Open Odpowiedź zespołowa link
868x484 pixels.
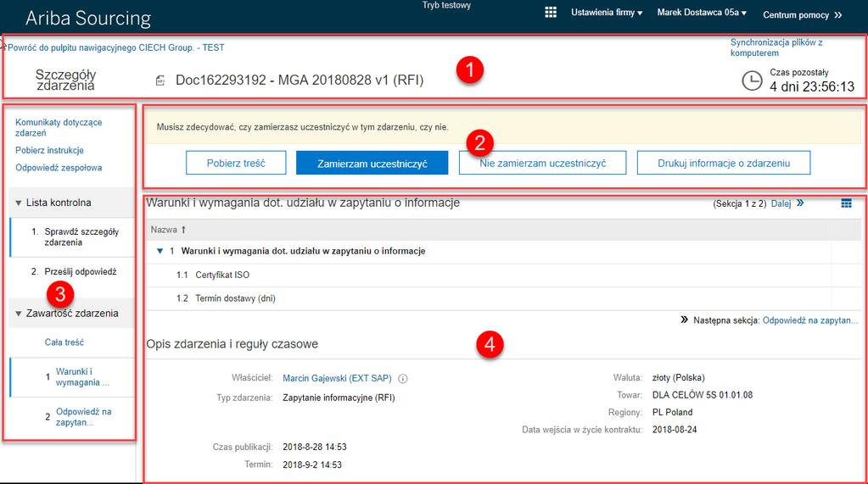click(59, 168)
